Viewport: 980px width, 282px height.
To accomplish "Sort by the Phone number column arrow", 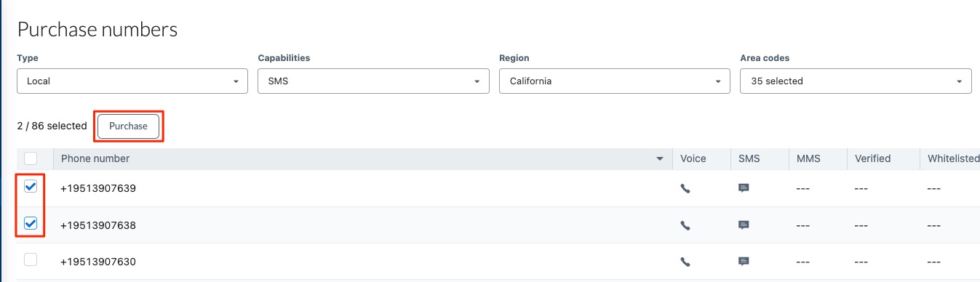I will [660, 158].
